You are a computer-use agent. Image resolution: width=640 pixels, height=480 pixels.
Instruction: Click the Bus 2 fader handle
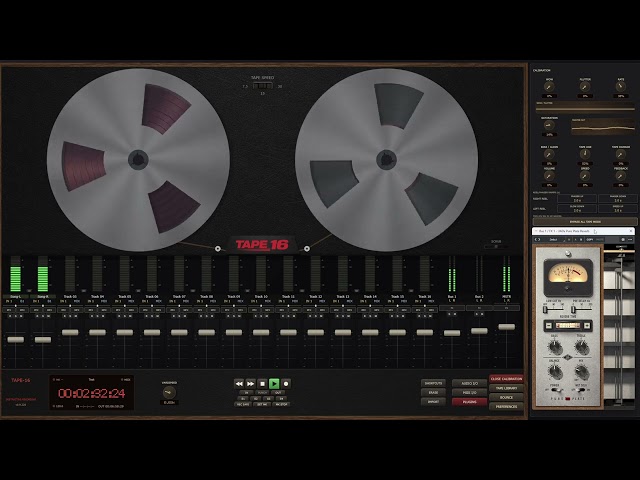coord(479,331)
